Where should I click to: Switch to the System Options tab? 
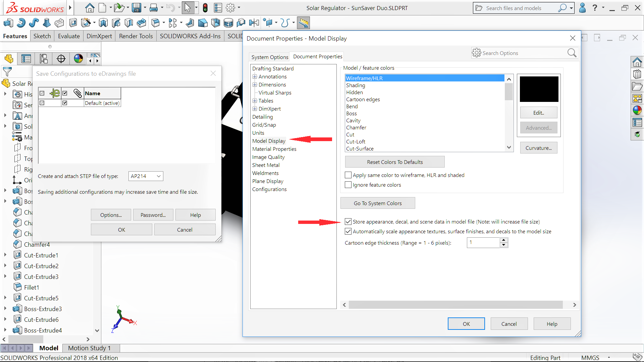tap(270, 57)
